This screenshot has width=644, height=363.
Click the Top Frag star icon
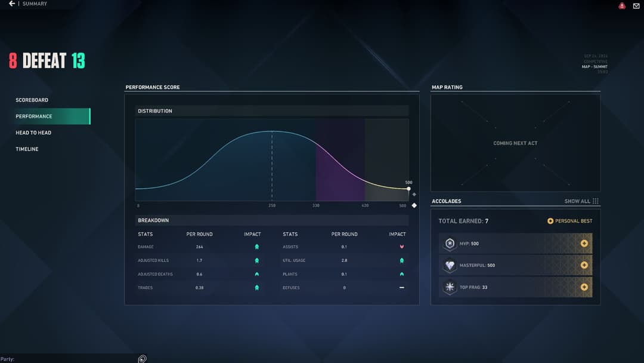(x=450, y=287)
